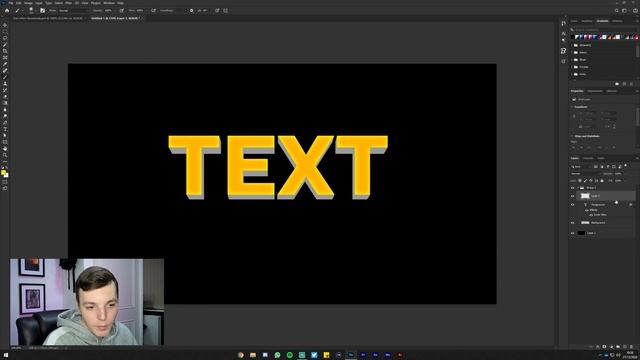640x360 pixels.
Task: Click the Home icon in options bar
Action: pyautogui.click(x=7, y=11)
